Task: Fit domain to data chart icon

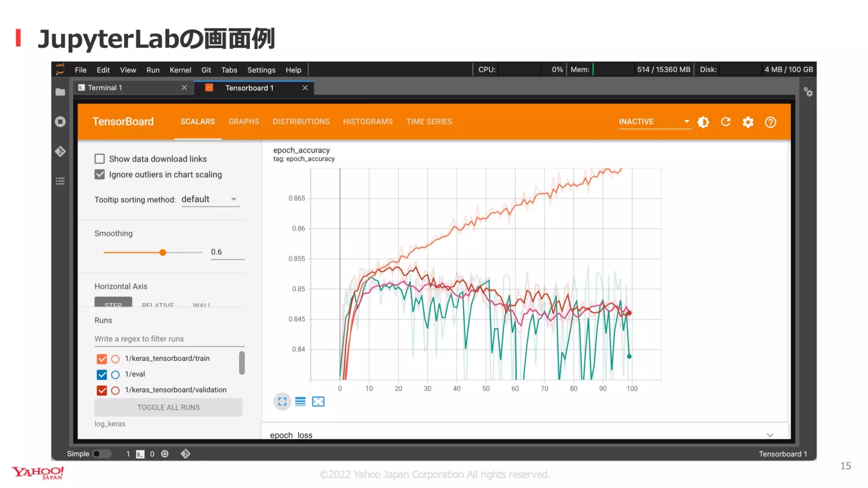Action: click(318, 402)
